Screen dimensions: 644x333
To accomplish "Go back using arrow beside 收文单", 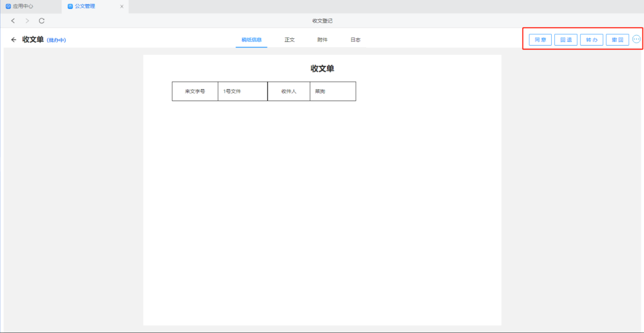I will point(14,40).
